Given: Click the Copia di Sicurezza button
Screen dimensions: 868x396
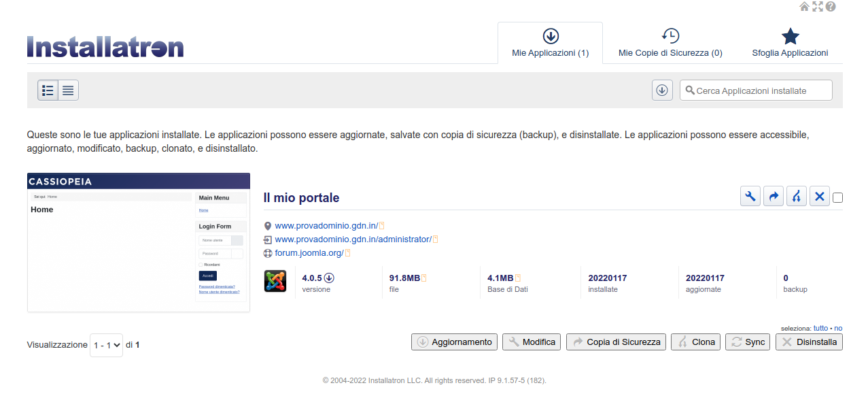Looking at the screenshot, I should click(616, 342).
